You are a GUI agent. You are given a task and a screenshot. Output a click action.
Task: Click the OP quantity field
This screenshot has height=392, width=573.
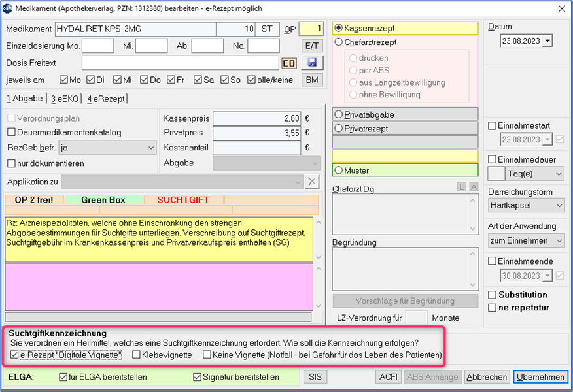coord(311,29)
